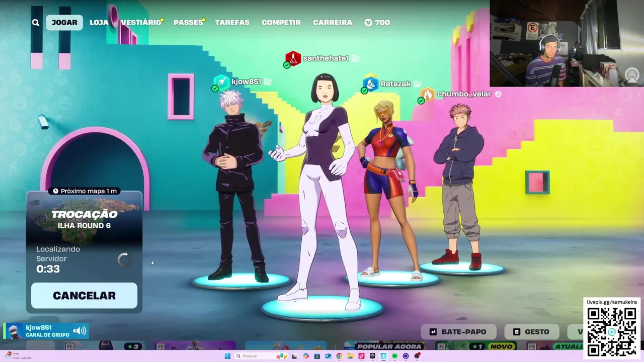
Task: Select the white-suited center character
Action: pyautogui.click(x=322, y=191)
